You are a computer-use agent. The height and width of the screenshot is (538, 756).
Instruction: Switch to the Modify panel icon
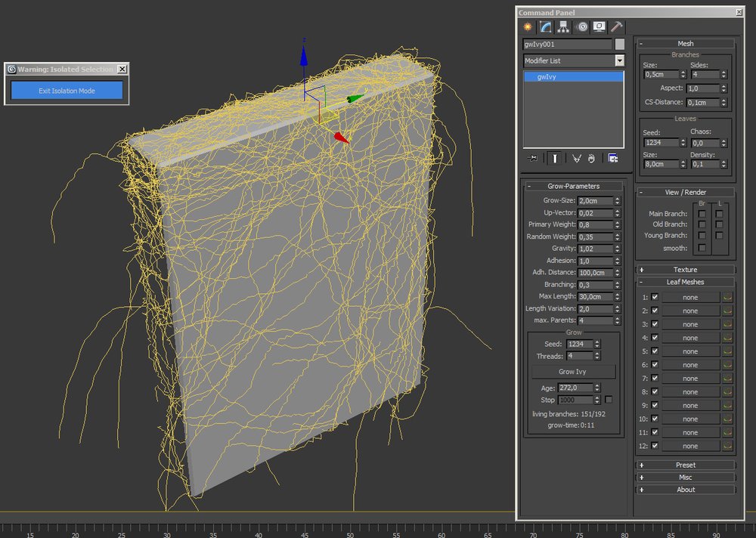point(546,27)
